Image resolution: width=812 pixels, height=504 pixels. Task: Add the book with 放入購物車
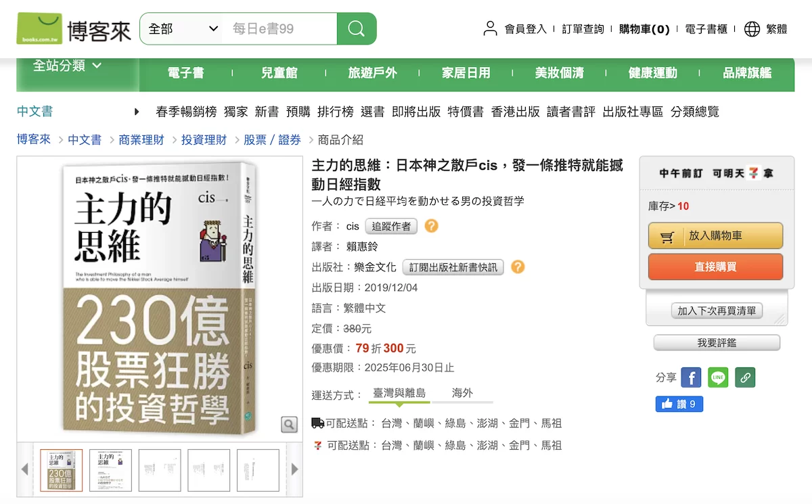coord(715,236)
